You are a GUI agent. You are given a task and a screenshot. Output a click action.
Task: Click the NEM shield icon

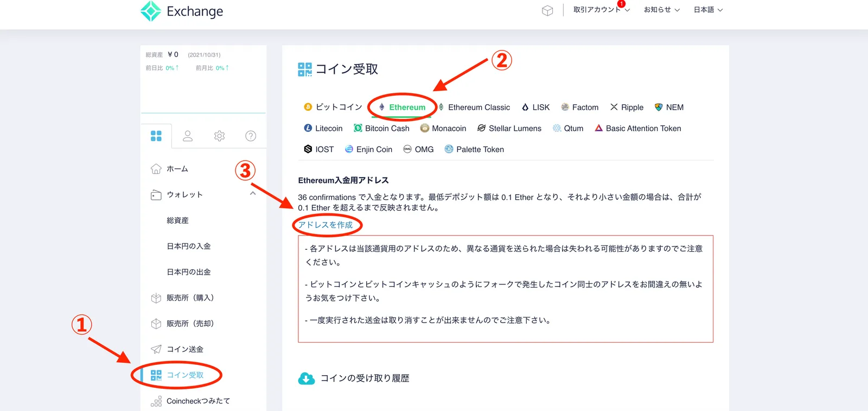coord(659,107)
